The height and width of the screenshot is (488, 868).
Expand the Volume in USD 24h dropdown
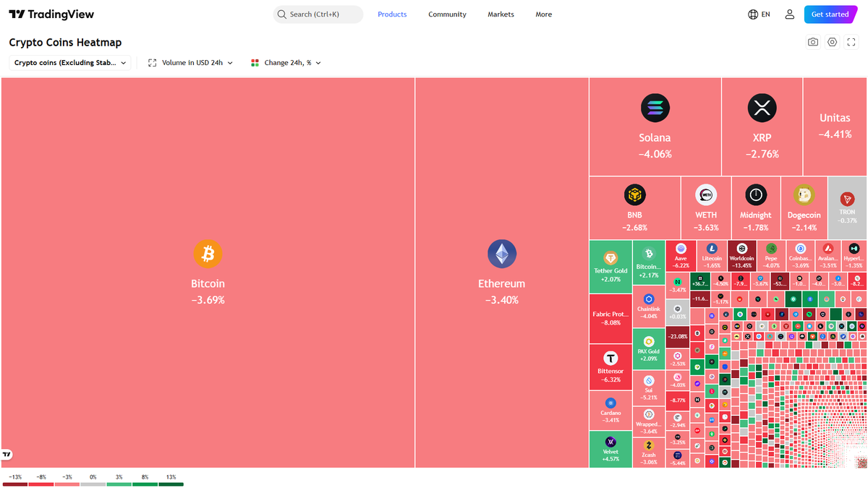click(190, 63)
